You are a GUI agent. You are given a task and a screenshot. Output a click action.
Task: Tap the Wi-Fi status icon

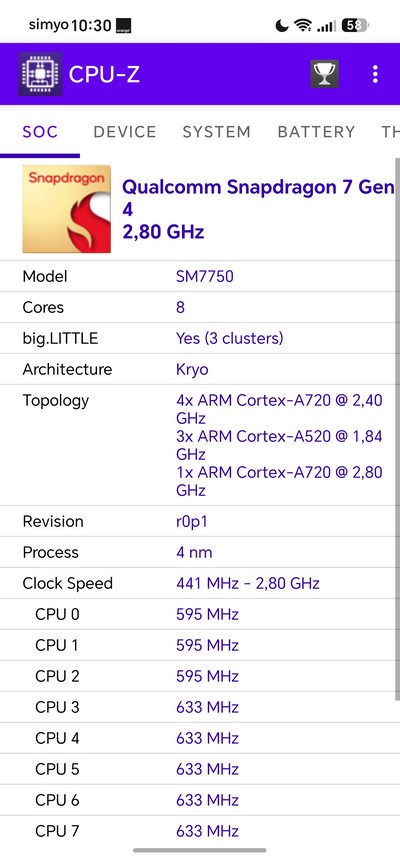[303, 25]
